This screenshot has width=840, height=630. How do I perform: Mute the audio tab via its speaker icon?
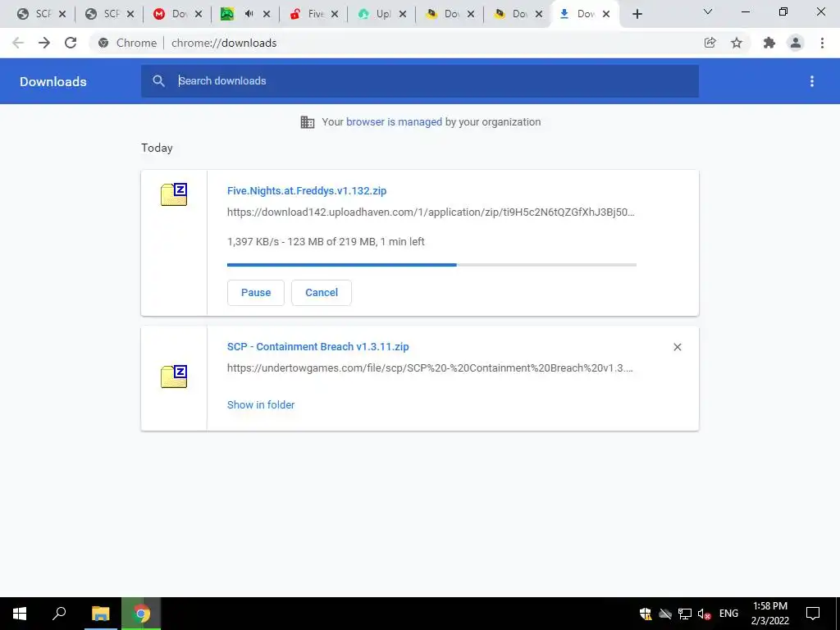[249, 14]
